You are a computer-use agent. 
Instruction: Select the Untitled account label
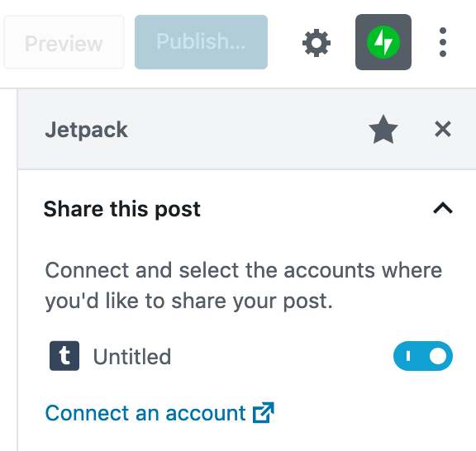[x=132, y=357]
